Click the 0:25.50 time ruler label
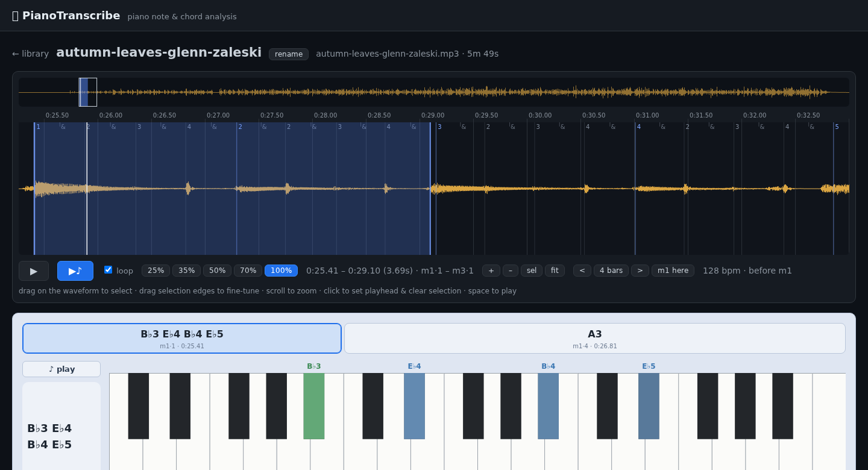 (57, 115)
